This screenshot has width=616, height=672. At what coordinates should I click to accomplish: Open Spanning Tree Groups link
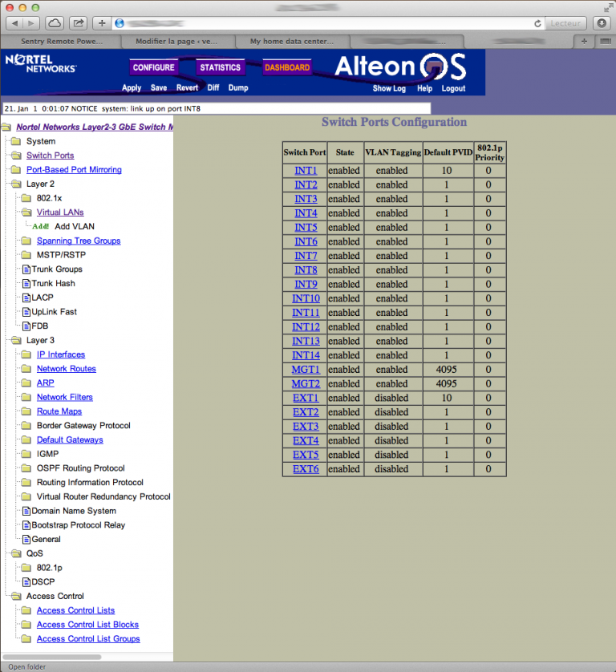point(79,241)
